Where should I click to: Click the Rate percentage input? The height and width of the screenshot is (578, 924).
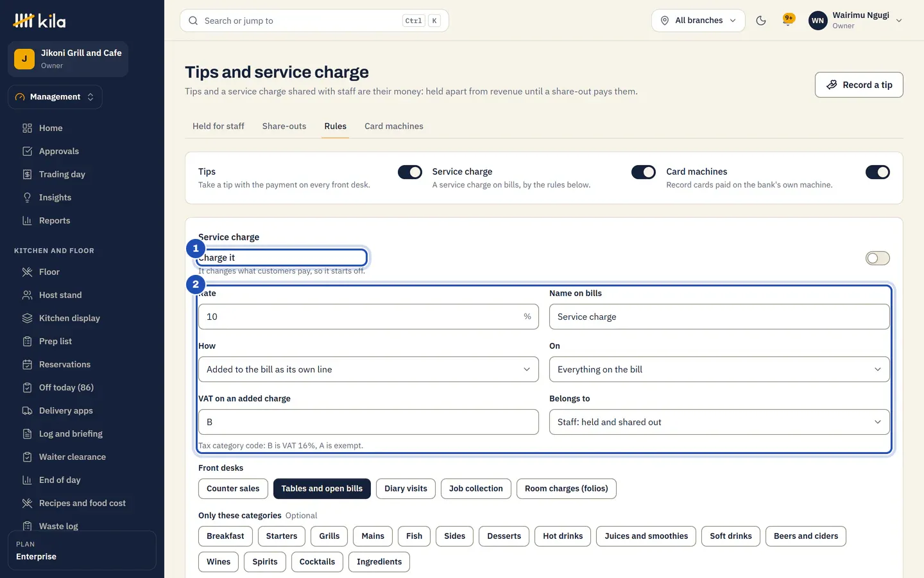click(x=368, y=317)
